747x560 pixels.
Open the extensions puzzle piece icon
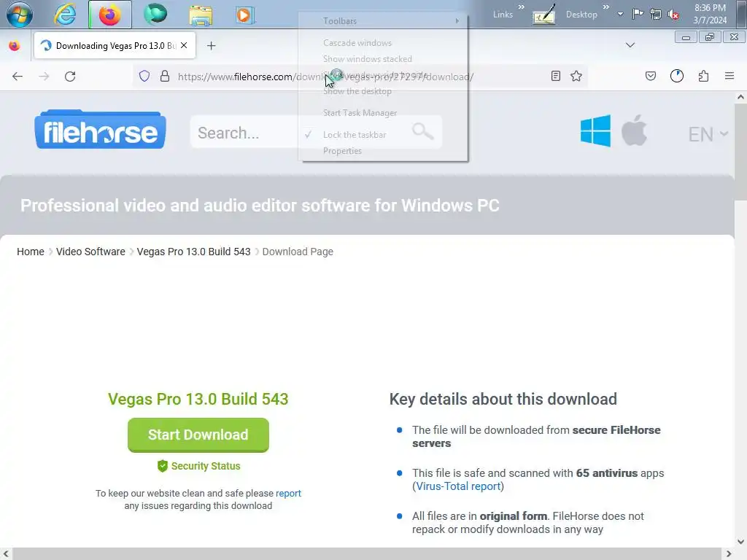click(x=704, y=76)
